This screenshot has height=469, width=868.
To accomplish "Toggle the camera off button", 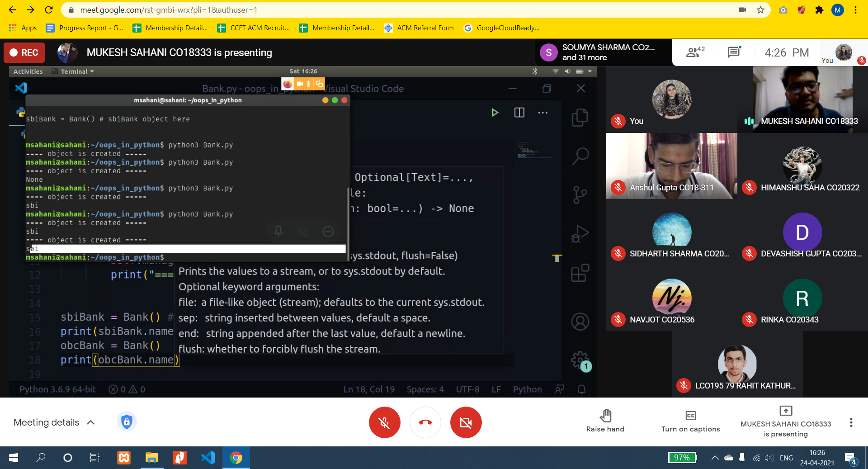I will point(466,422).
